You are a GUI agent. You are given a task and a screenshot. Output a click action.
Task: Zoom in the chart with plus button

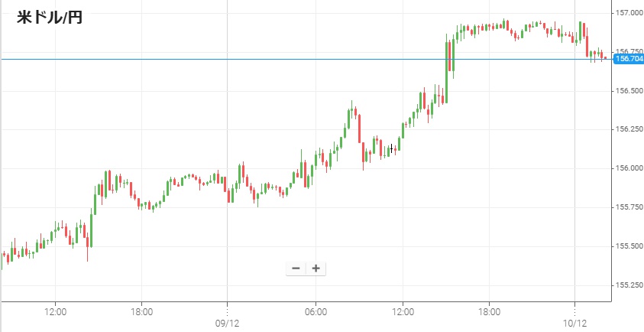point(316,269)
